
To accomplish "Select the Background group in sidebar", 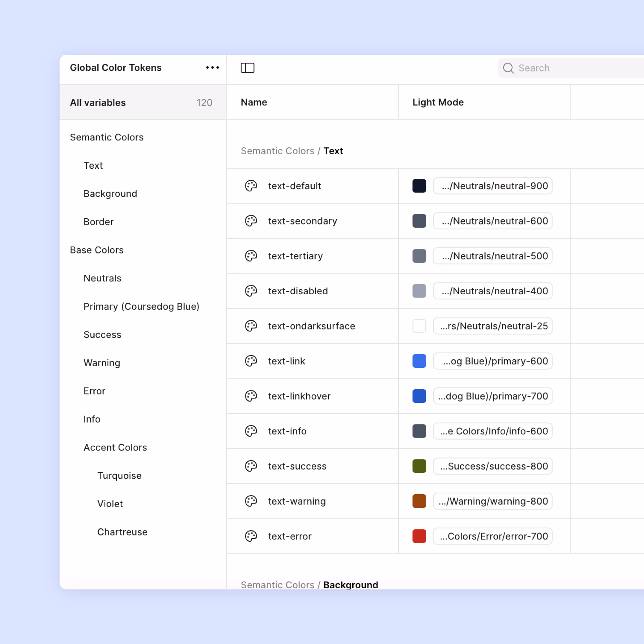I will 110,194.
